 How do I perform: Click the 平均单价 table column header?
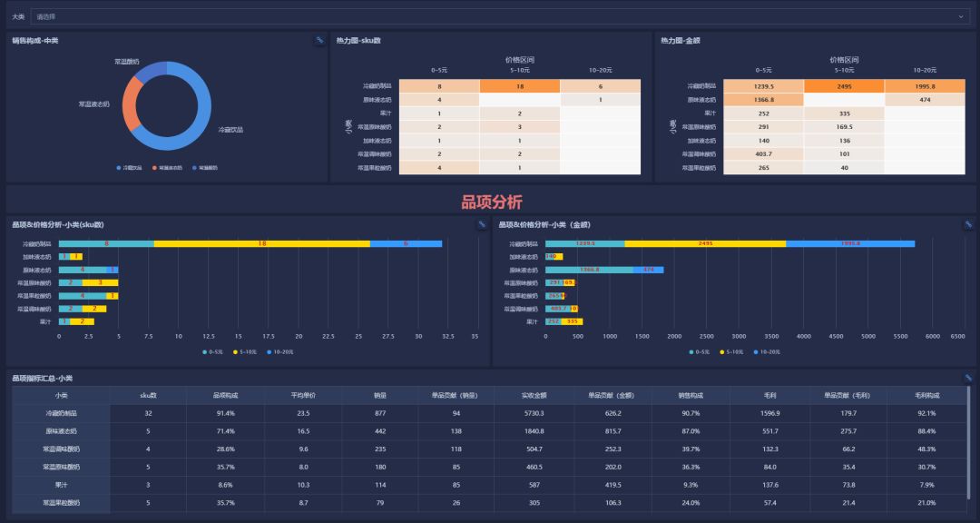click(x=302, y=395)
